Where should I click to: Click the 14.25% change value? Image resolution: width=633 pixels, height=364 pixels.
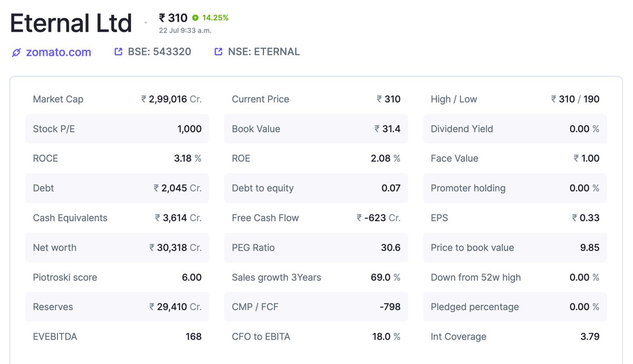coord(215,17)
